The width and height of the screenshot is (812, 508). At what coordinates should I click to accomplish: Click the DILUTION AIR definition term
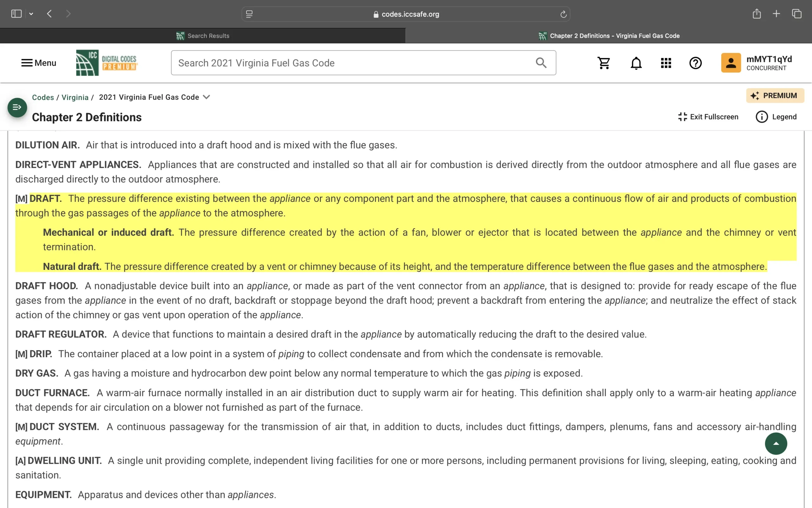47,145
